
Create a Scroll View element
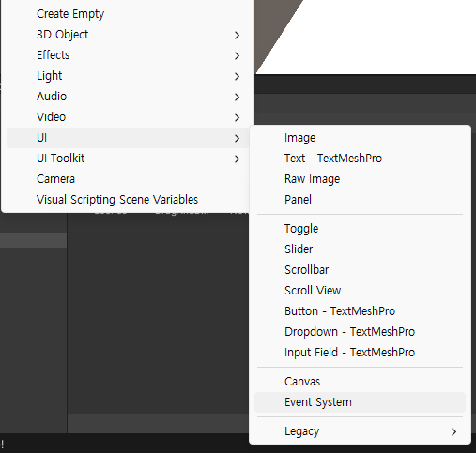point(360,291)
